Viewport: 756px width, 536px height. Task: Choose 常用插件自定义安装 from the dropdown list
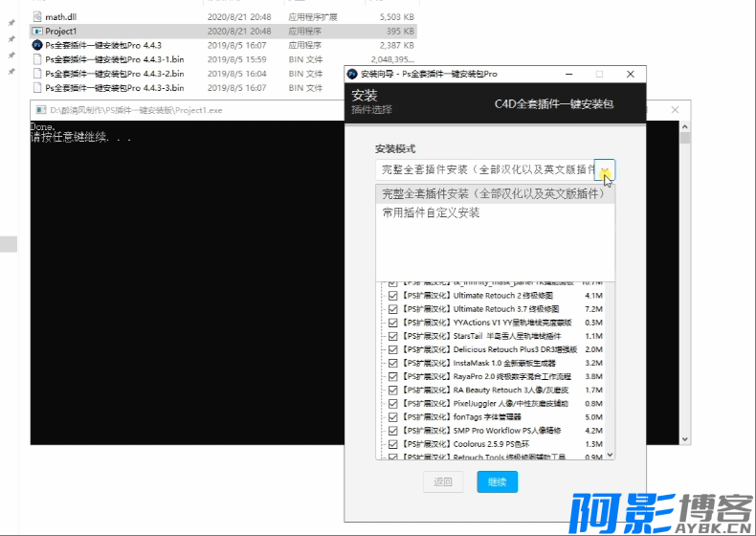(495, 212)
